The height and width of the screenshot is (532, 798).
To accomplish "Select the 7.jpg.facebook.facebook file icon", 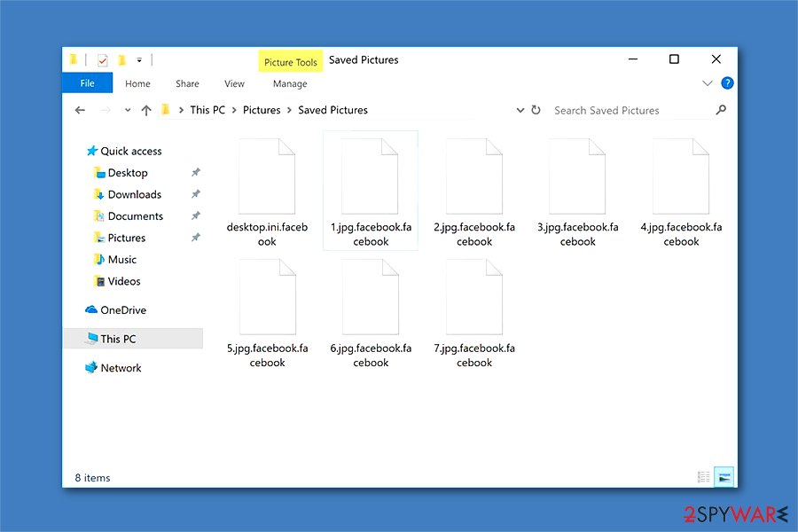I will [x=474, y=297].
